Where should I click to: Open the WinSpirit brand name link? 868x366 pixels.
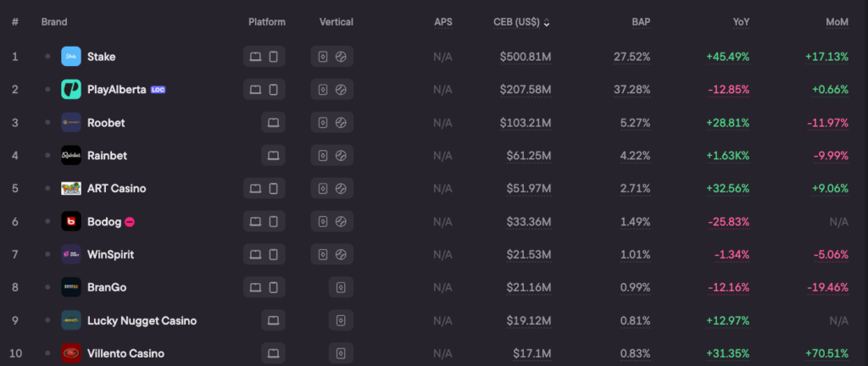pyautogui.click(x=111, y=254)
